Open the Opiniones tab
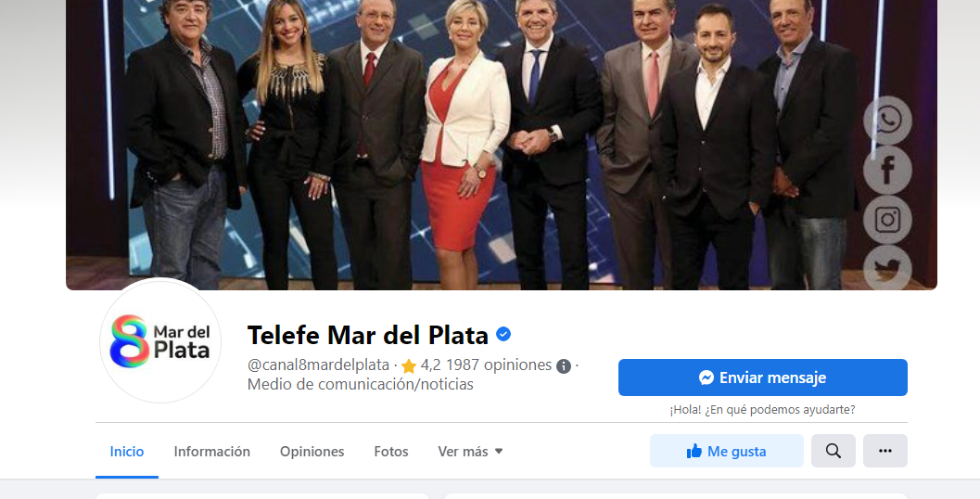The image size is (980, 499). (x=312, y=452)
